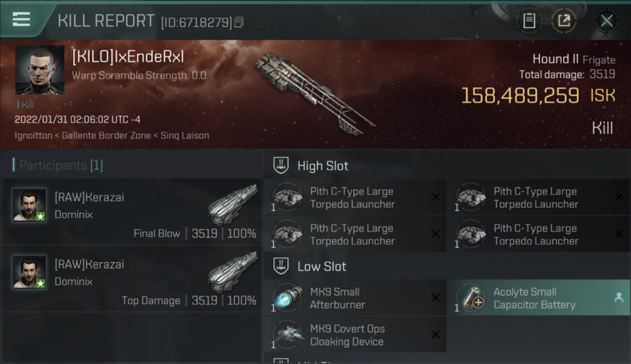This screenshot has height=364, width=631.
Task: Open Final Blow Kerazai pilot portrait
Action: coord(30,205)
